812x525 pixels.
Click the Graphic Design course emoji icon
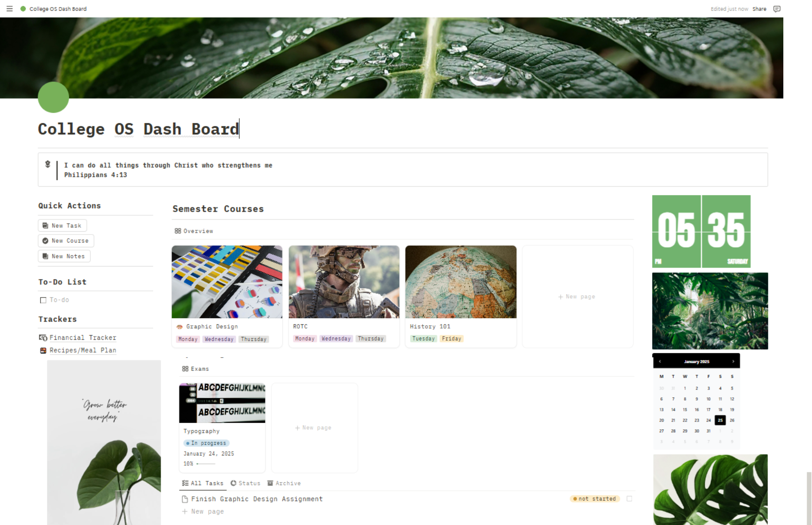tap(179, 327)
